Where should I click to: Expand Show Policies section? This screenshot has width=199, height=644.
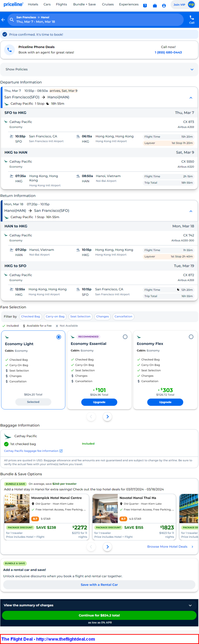tap(99, 69)
